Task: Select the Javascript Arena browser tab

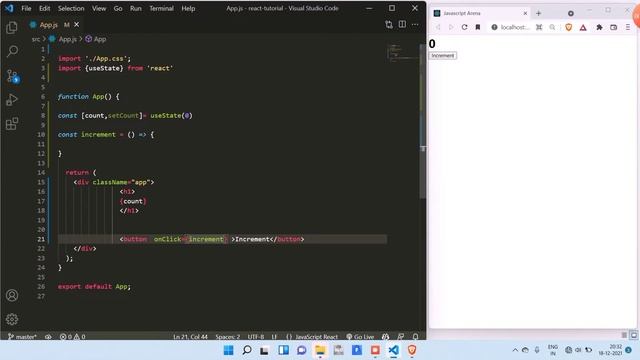Action: pyautogui.click(x=480, y=13)
